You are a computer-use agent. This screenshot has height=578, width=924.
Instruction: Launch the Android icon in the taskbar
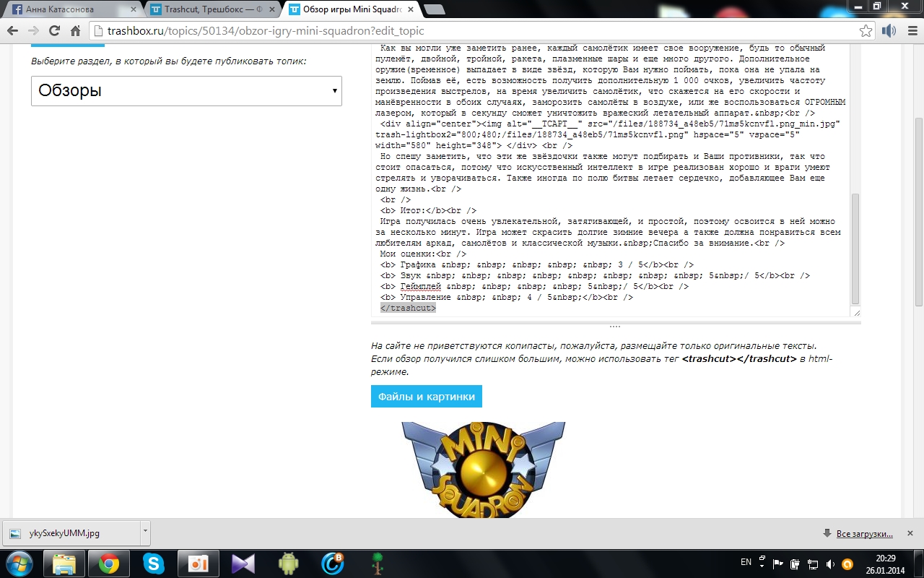[288, 563]
